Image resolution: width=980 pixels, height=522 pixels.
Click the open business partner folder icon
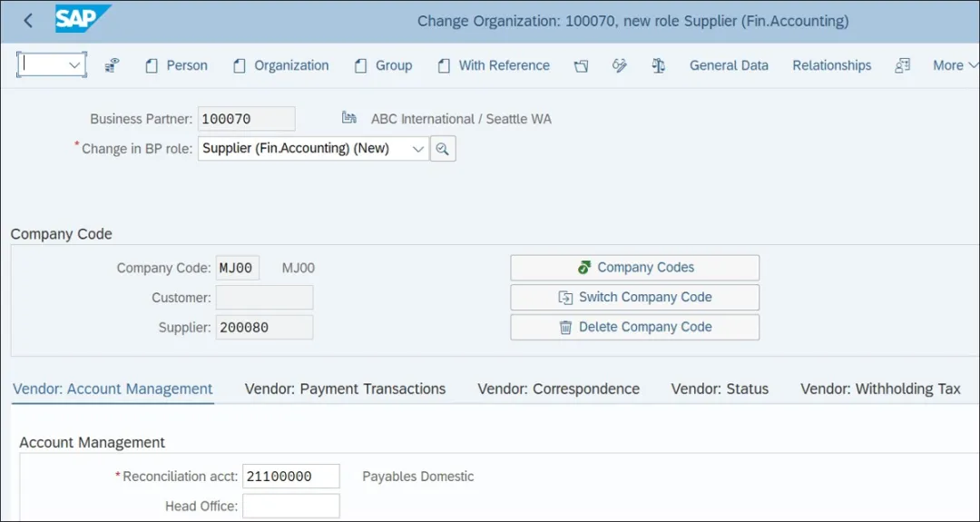(581, 65)
